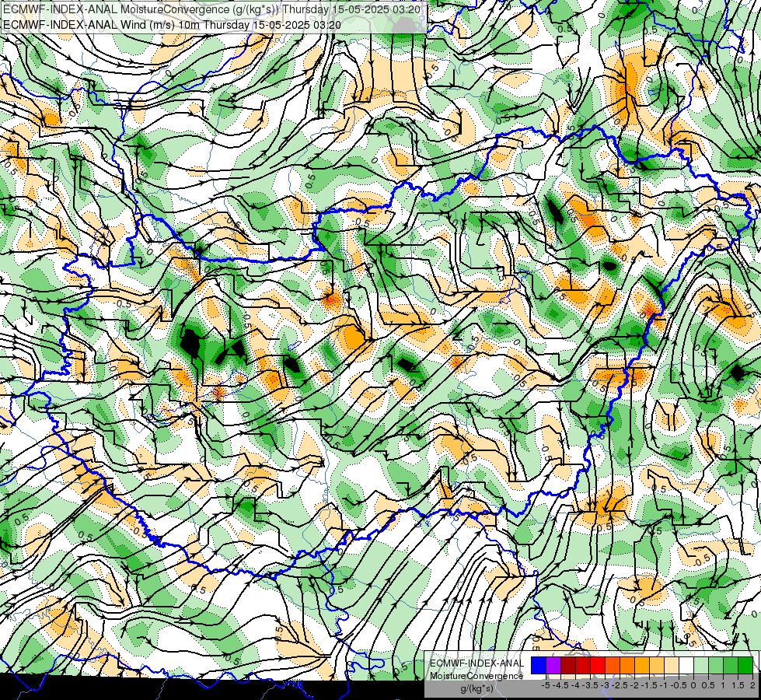Select the legend swatch between -4 and -3.5
Image resolution: width=761 pixels, height=700 pixels.
(x=583, y=665)
